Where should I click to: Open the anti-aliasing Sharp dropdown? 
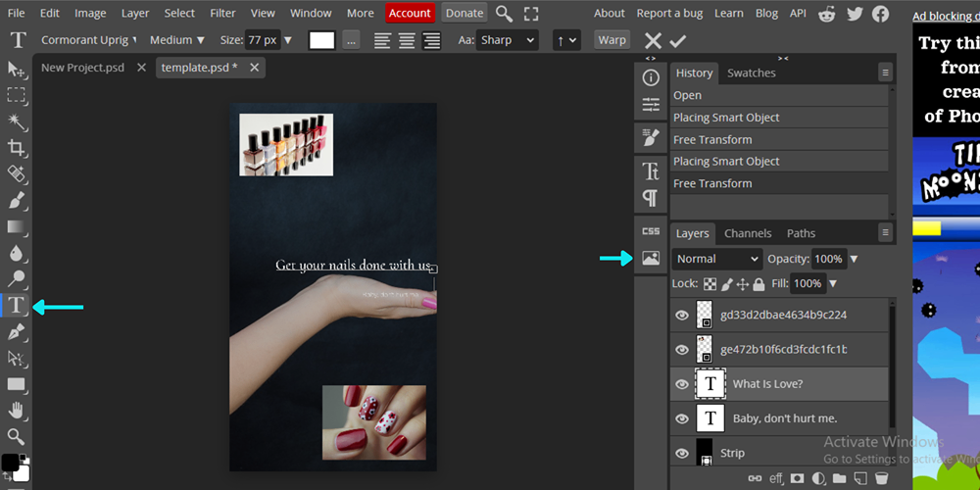point(507,40)
